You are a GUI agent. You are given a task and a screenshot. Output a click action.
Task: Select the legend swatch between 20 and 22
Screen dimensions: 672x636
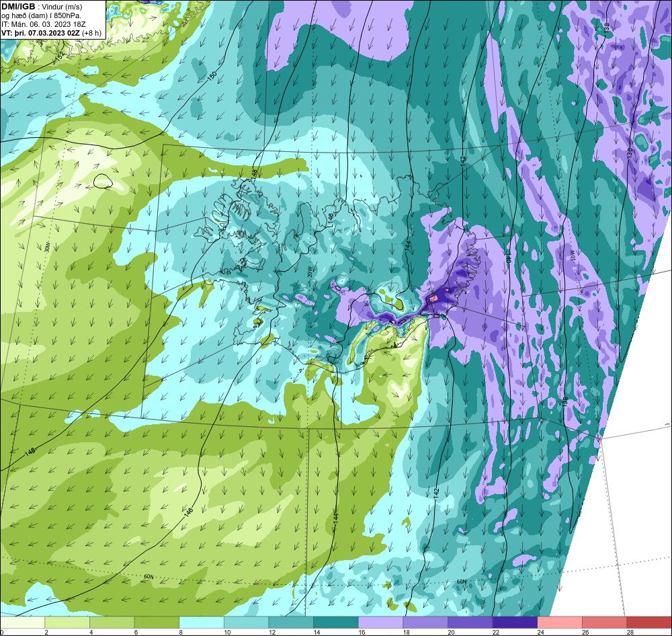[470, 622]
